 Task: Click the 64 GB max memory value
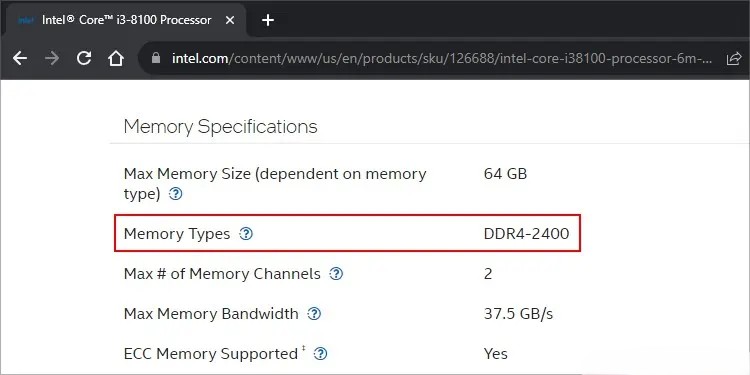(x=505, y=173)
